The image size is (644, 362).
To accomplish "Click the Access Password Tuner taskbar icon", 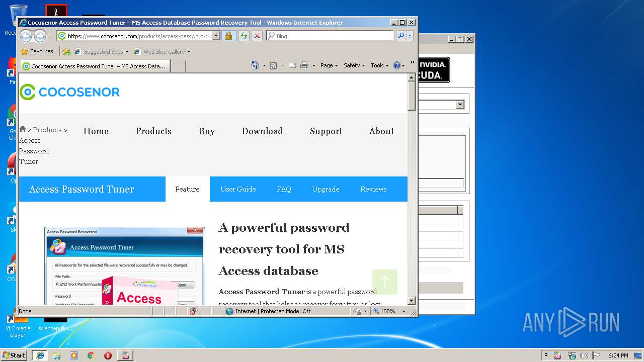I will pos(125,355).
